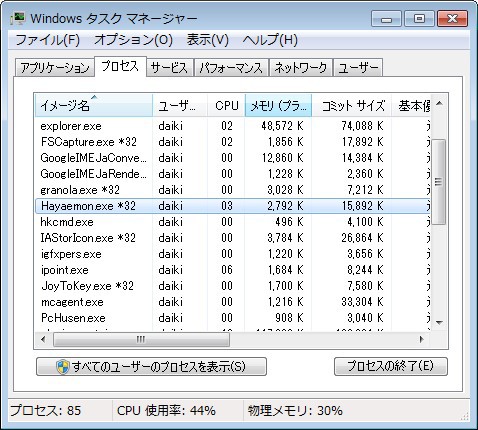Go to the ネットワーク tab
Image resolution: width=478 pixels, height=430 pixels.
[x=301, y=68]
